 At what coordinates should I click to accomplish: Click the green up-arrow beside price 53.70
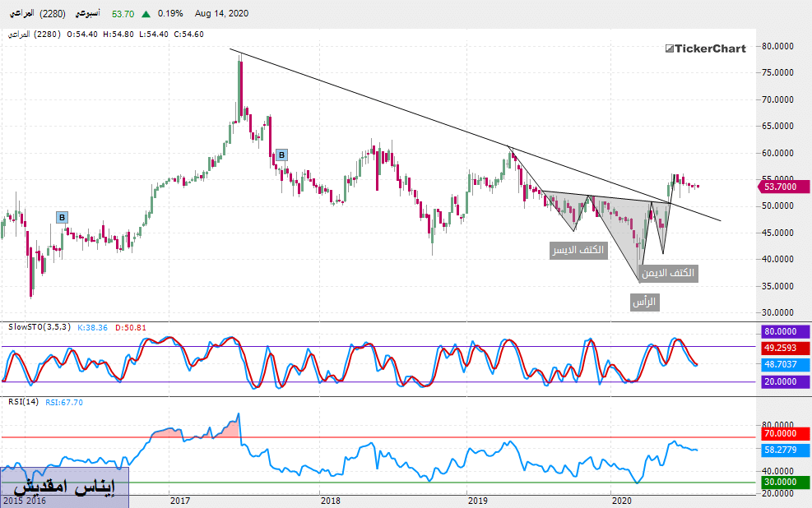146,14
